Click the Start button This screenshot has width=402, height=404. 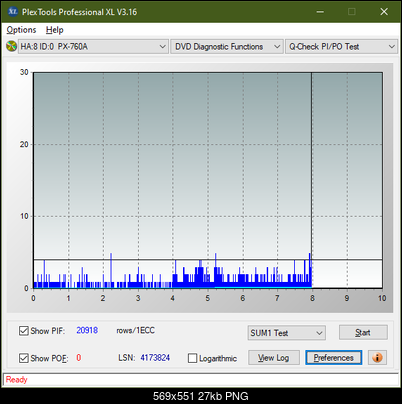363,332
